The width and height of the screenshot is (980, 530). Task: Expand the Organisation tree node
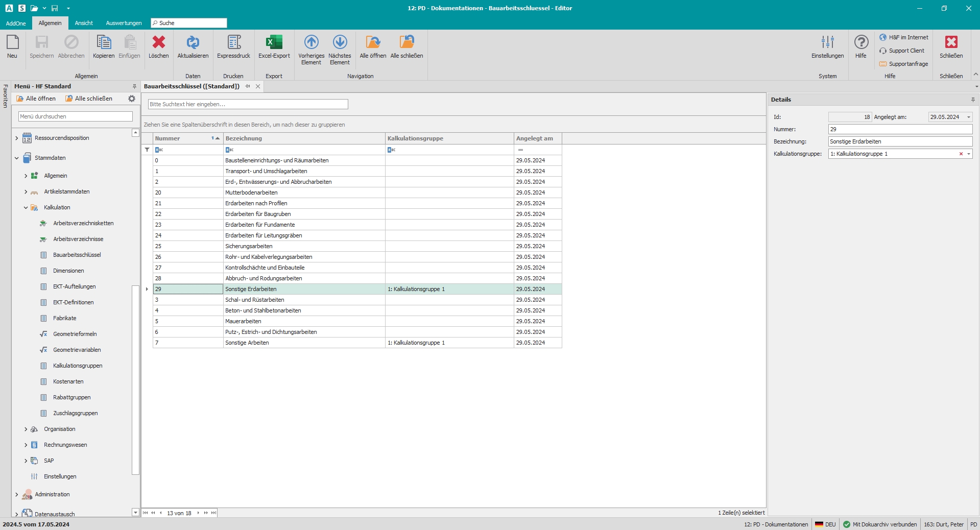[26, 429]
